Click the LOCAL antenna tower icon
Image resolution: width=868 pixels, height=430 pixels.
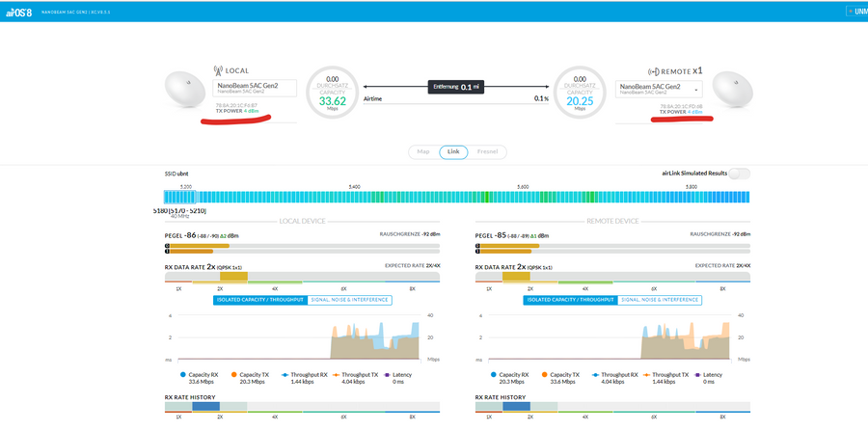218,70
